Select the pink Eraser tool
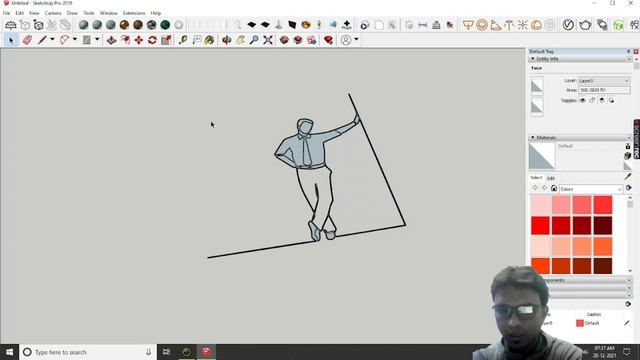This screenshot has width=640, height=360. (x=27, y=40)
